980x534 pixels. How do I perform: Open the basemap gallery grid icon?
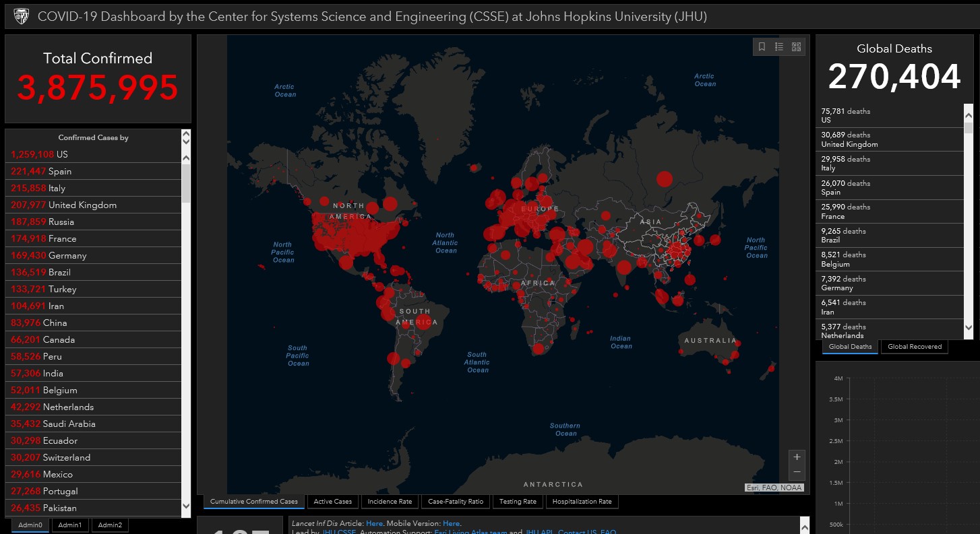click(797, 46)
